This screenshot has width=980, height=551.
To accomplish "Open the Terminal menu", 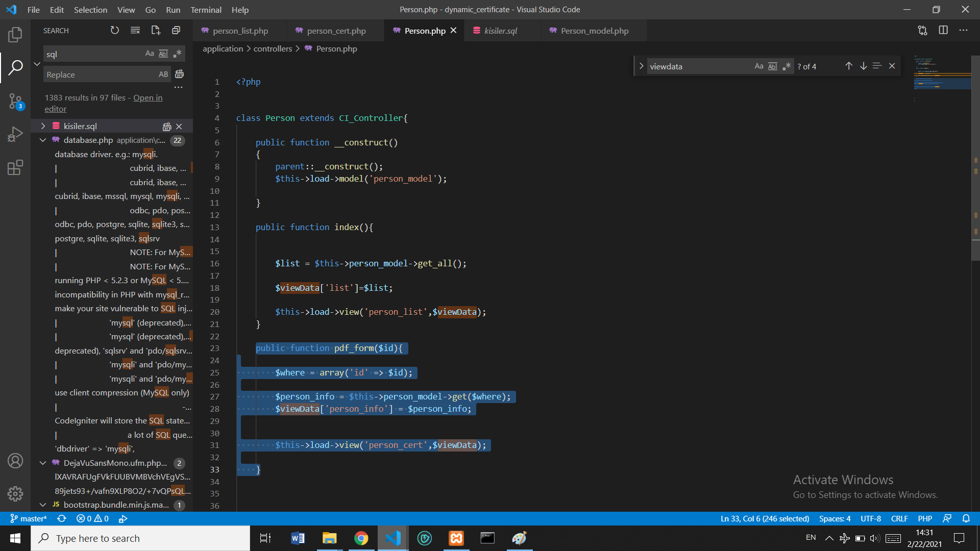I will coord(206,10).
